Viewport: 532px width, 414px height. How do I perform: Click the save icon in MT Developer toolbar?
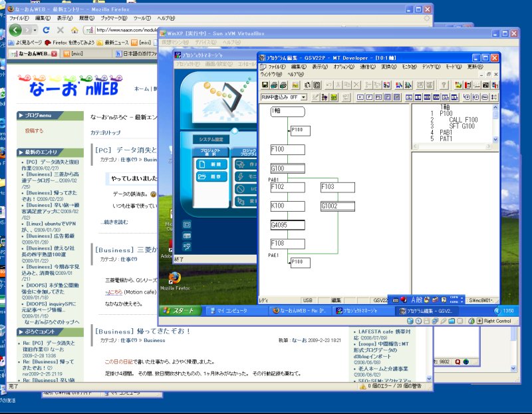265,85
